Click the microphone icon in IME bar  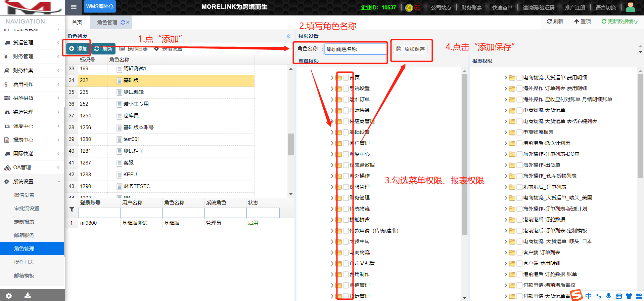point(608,296)
